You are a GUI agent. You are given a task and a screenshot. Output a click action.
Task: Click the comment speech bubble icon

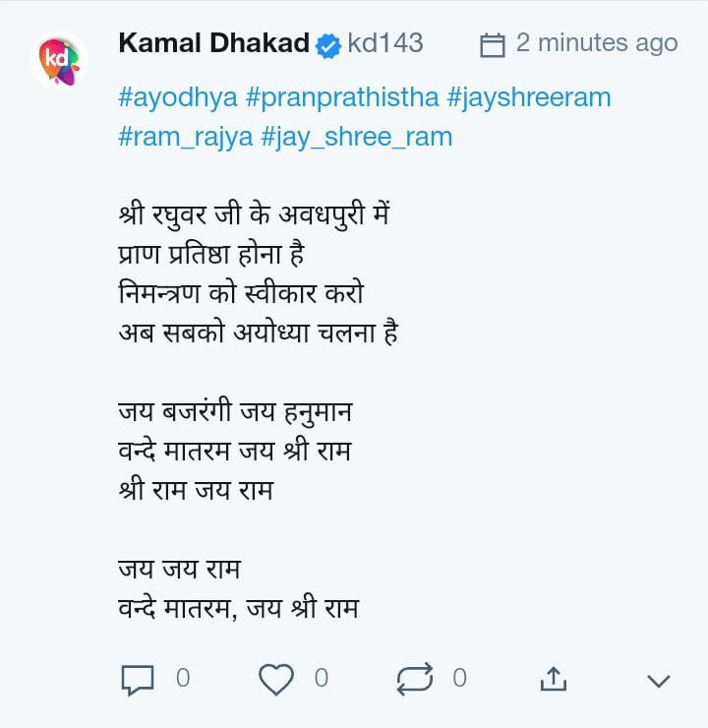[137, 678]
